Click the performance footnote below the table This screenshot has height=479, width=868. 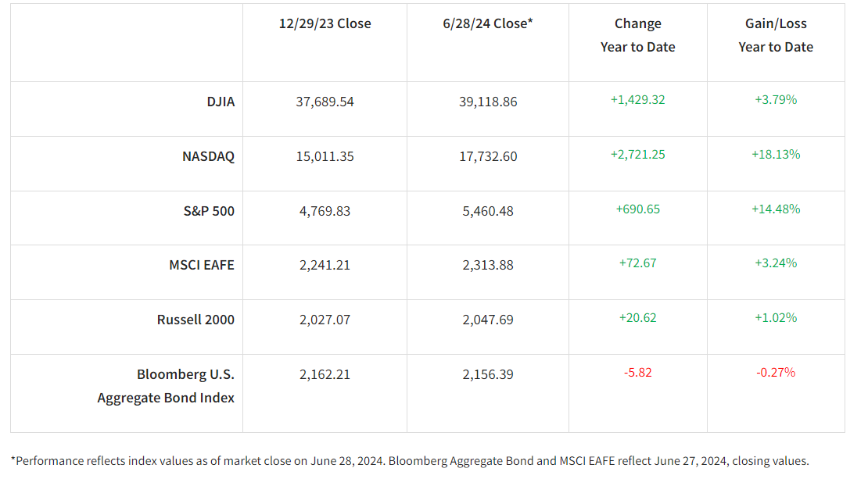coord(410,461)
